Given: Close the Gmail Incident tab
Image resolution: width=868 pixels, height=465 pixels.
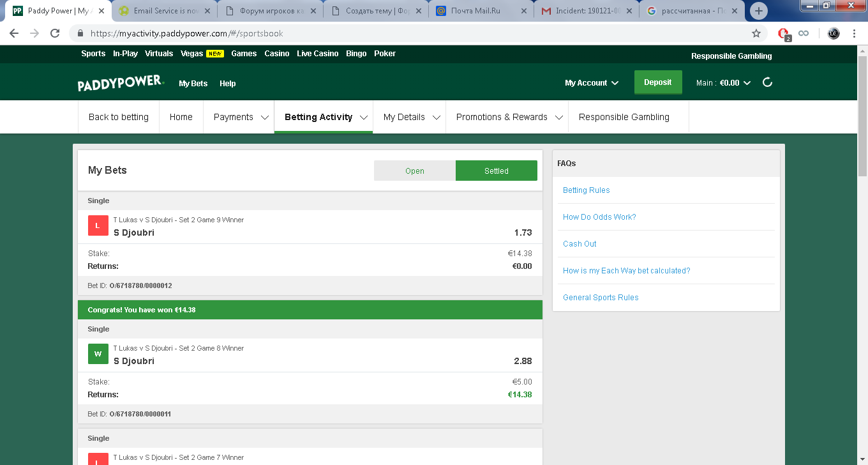Looking at the screenshot, I should (x=629, y=11).
